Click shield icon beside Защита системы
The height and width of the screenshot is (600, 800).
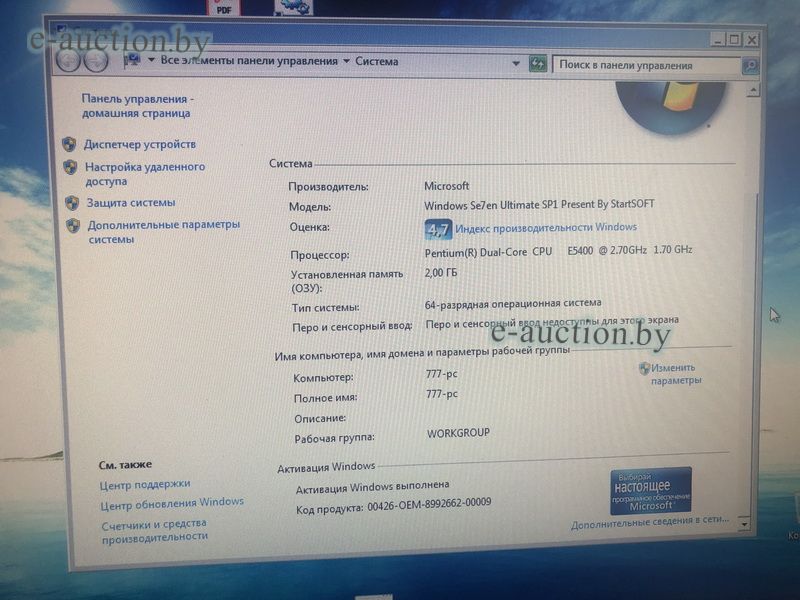pyautogui.click(x=72, y=202)
